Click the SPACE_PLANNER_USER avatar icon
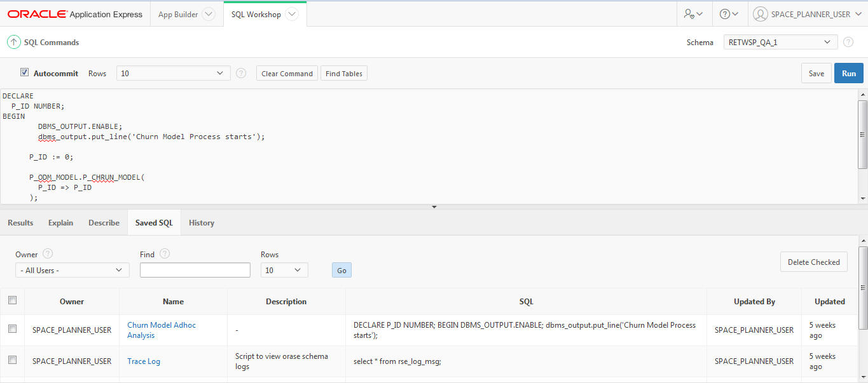This screenshot has width=868, height=383. tap(760, 14)
